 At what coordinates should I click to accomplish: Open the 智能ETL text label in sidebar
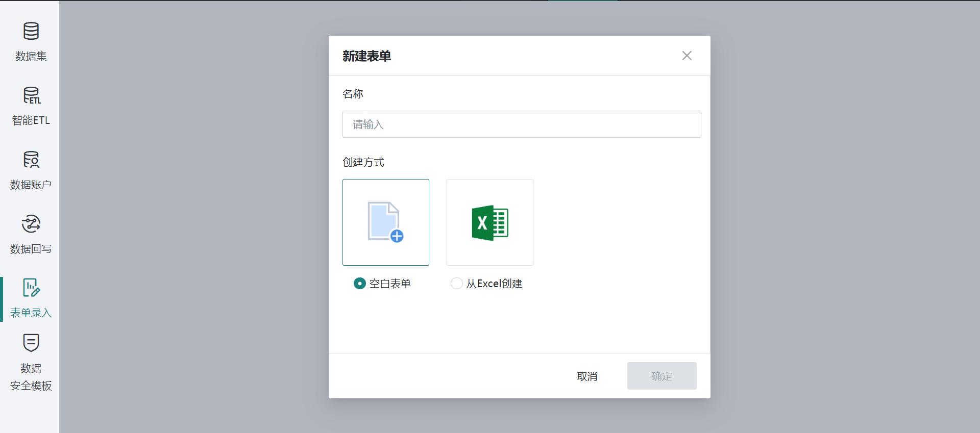pyautogui.click(x=31, y=120)
